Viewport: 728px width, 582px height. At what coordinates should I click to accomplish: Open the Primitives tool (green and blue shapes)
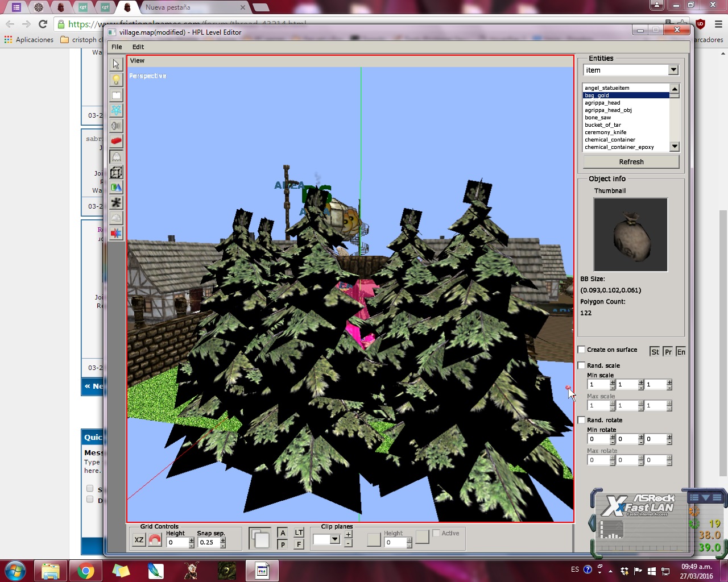[x=116, y=187]
